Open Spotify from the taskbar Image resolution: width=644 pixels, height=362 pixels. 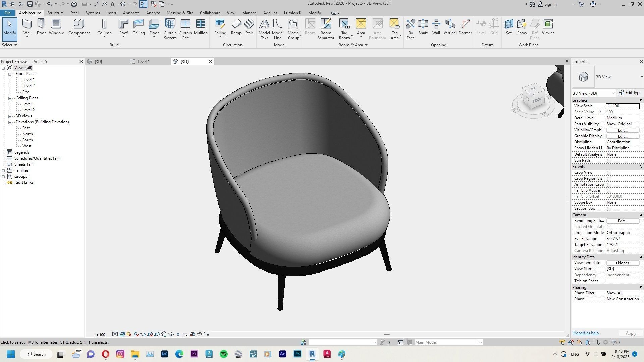tap(223, 354)
